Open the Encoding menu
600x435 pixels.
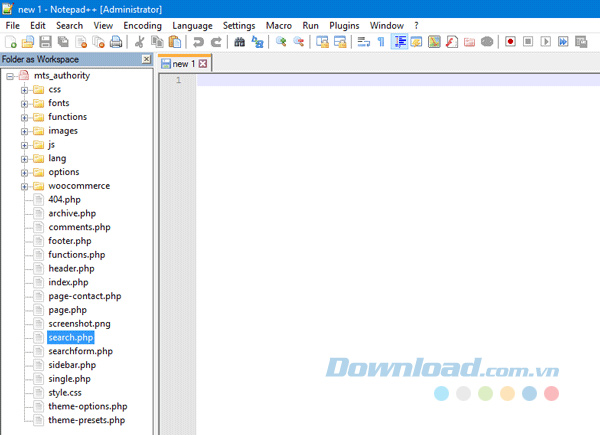pyautogui.click(x=142, y=25)
